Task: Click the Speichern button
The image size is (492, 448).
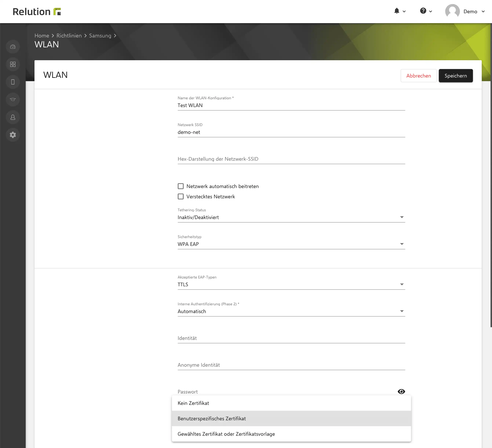Action: [x=456, y=76]
